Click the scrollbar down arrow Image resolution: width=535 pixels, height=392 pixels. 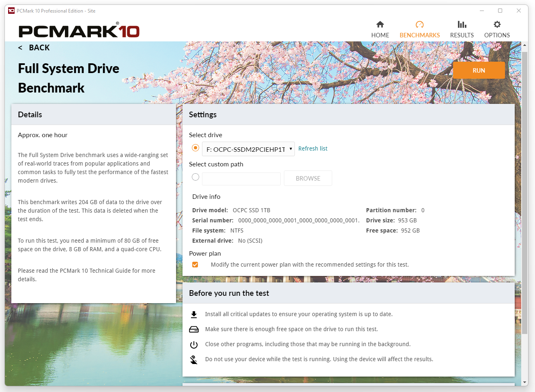(525, 382)
